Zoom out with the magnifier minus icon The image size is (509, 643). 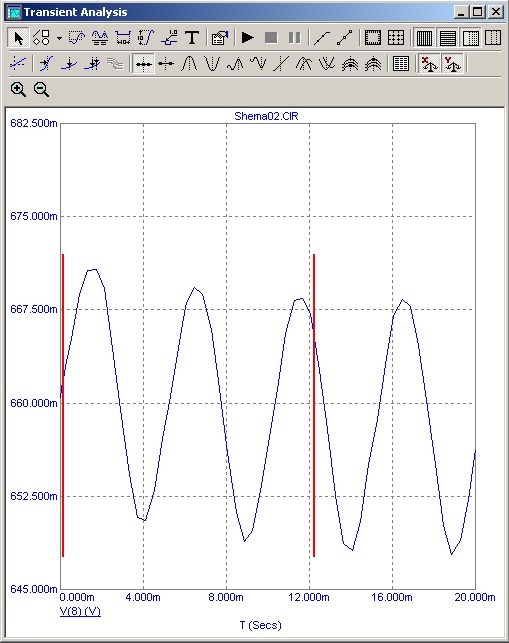[41, 89]
